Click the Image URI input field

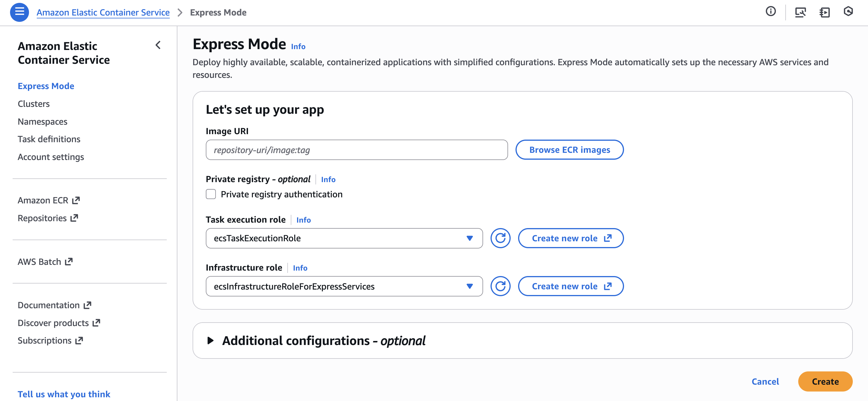356,150
